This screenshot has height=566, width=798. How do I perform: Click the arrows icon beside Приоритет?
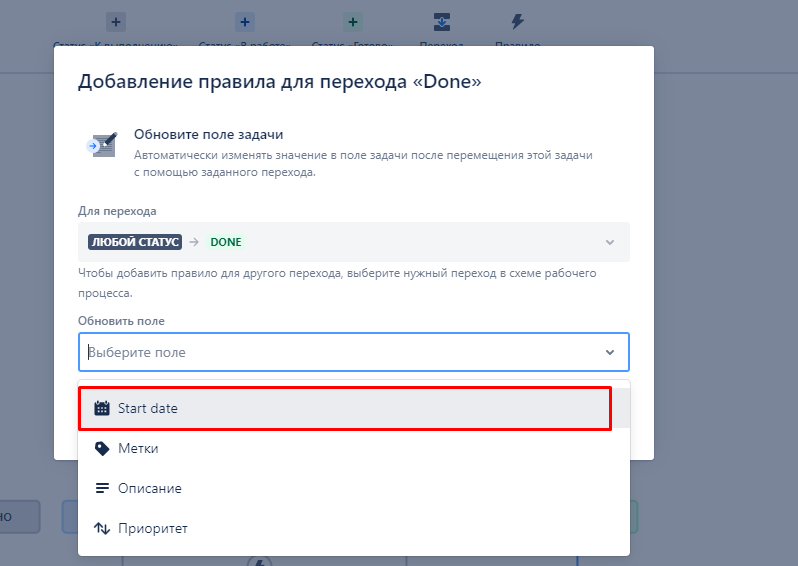102,528
